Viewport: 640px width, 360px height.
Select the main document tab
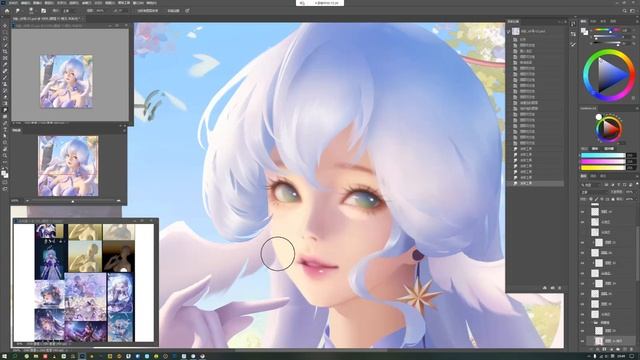pos(47,19)
